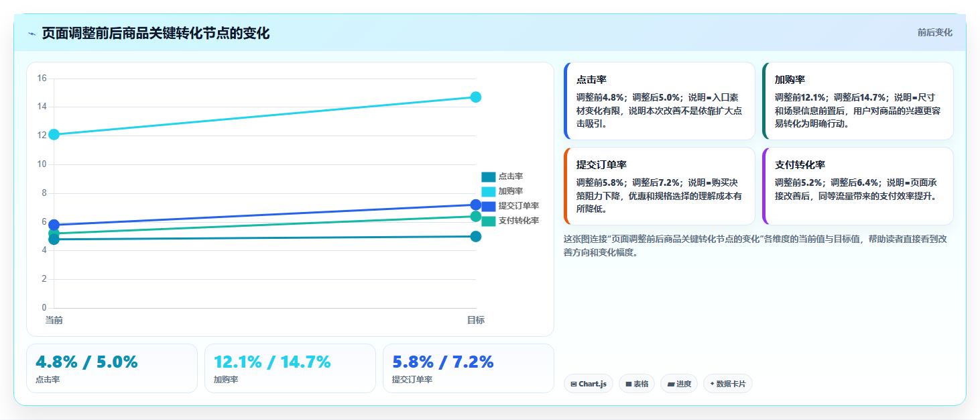Click the 表格 tag
Image resolution: width=980 pixels, height=420 pixels.
637,384
